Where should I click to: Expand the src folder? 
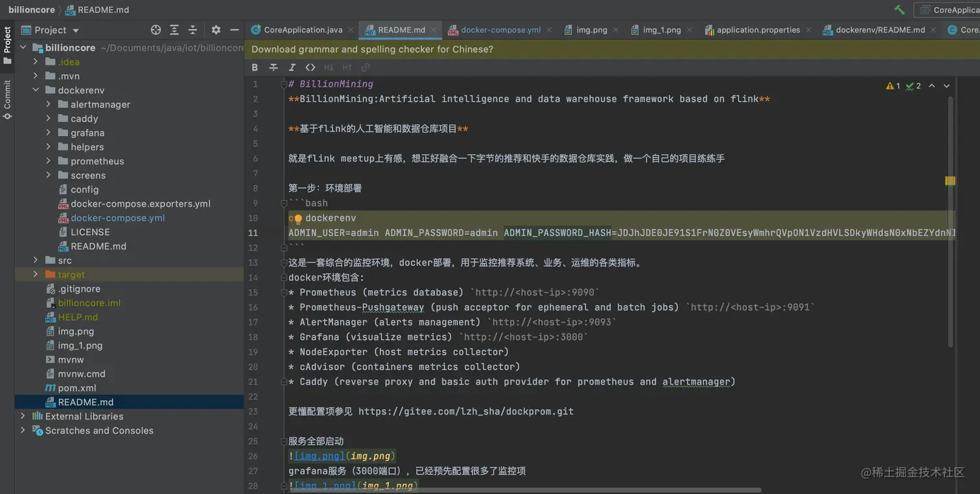(36, 261)
